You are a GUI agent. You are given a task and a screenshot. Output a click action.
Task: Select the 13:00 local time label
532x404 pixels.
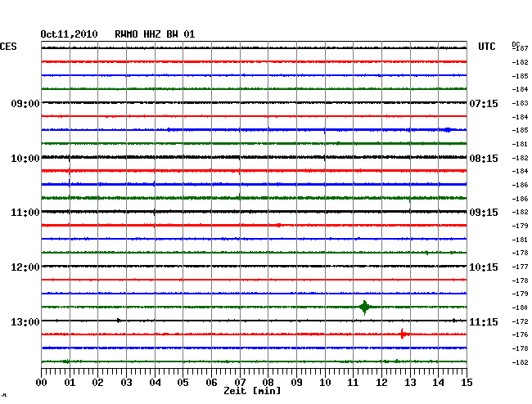coord(25,321)
